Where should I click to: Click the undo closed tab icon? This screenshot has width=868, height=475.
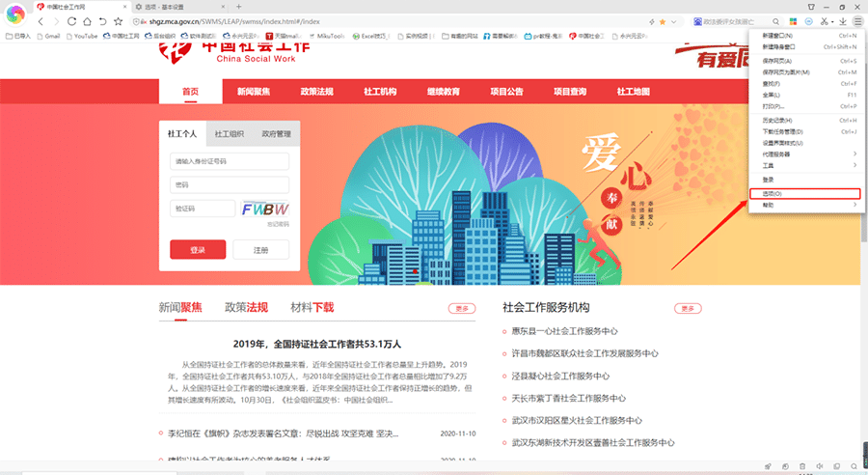tap(102, 20)
